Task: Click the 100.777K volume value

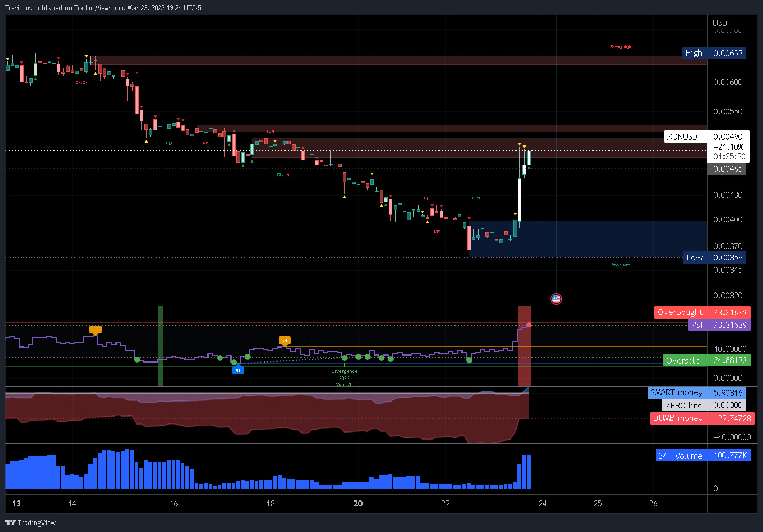Action: coord(729,456)
